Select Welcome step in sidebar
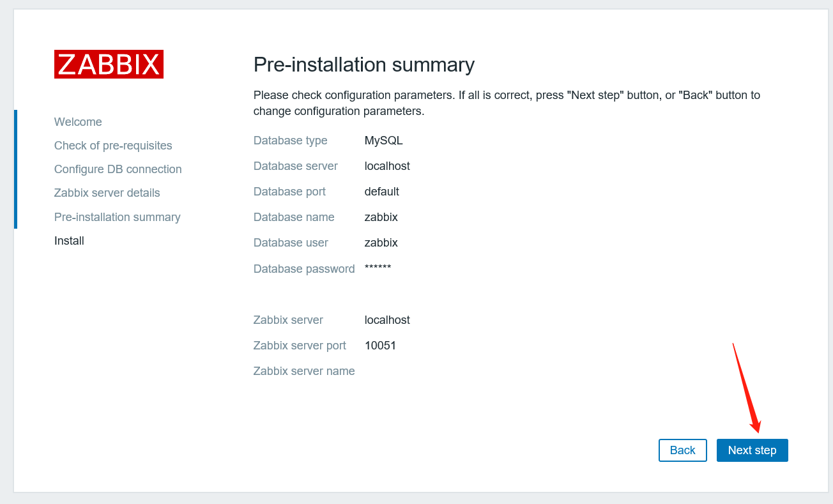Viewport: 833px width, 504px height. tap(78, 122)
